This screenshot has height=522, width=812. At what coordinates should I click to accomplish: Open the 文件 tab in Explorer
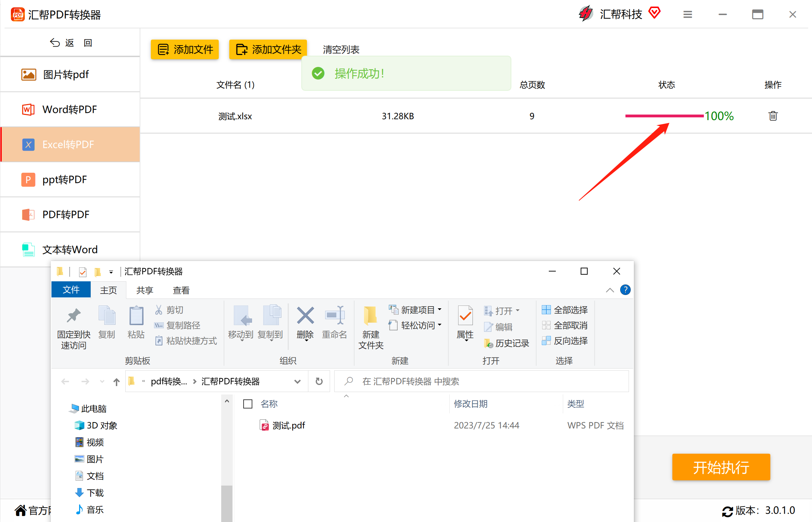(x=71, y=290)
